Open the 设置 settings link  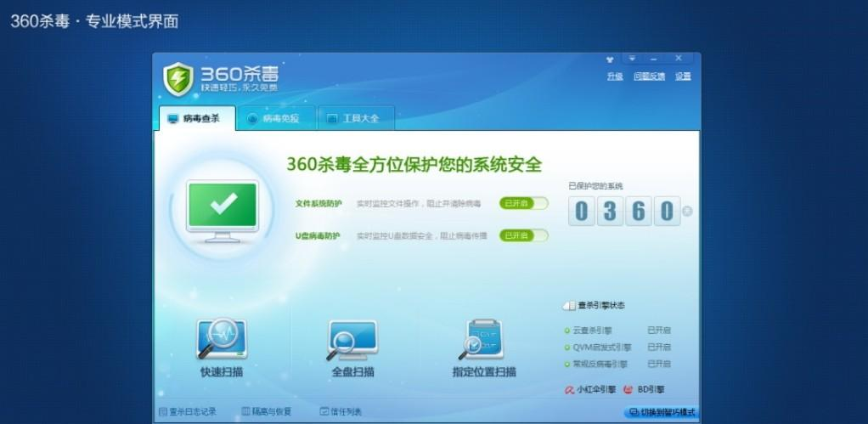point(683,76)
